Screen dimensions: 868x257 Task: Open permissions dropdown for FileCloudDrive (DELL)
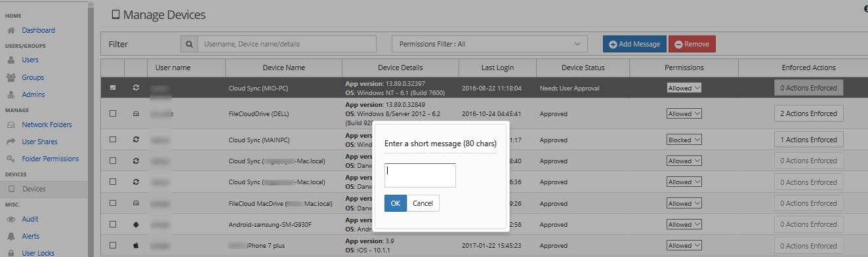click(x=684, y=113)
